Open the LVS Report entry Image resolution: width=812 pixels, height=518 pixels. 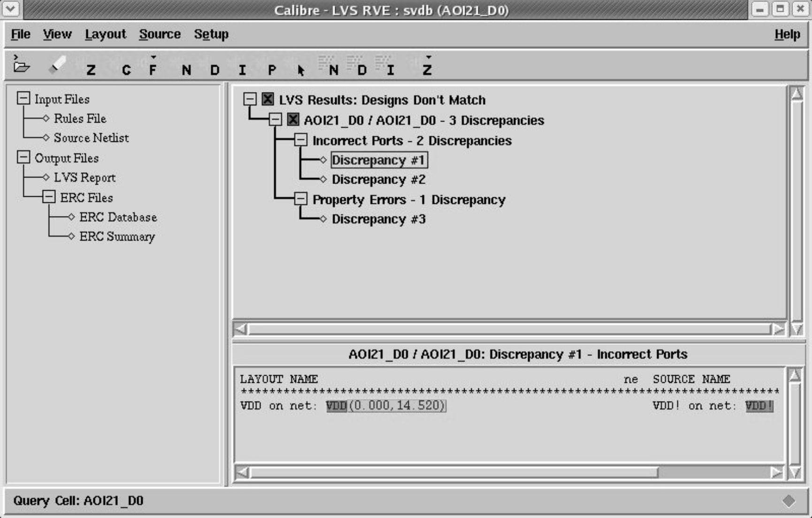[84, 178]
